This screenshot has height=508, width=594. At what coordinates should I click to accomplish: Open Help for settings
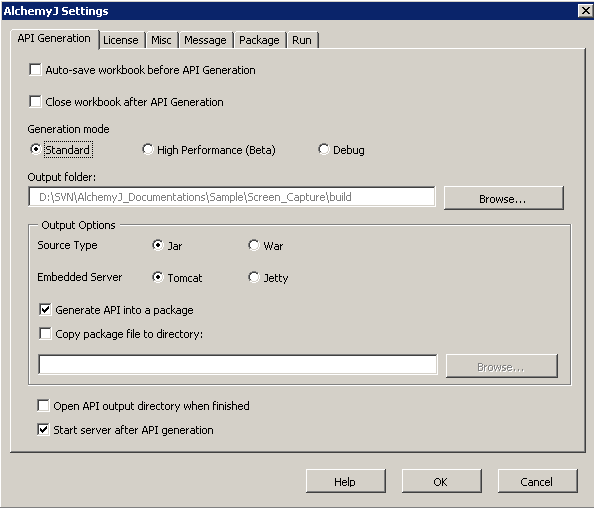[345, 481]
